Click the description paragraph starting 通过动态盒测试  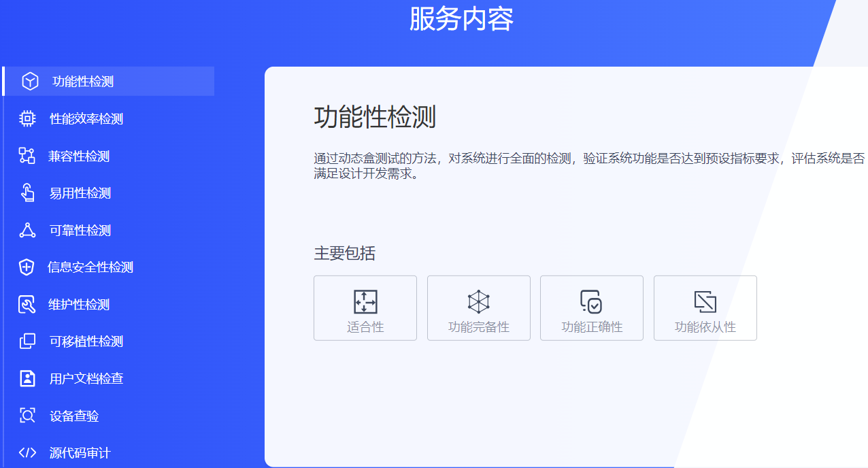coord(589,166)
